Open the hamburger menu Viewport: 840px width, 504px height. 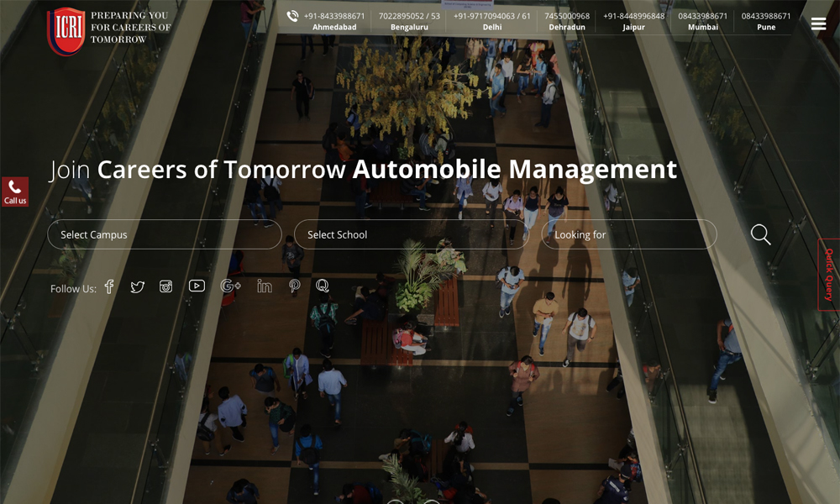point(818,24)
